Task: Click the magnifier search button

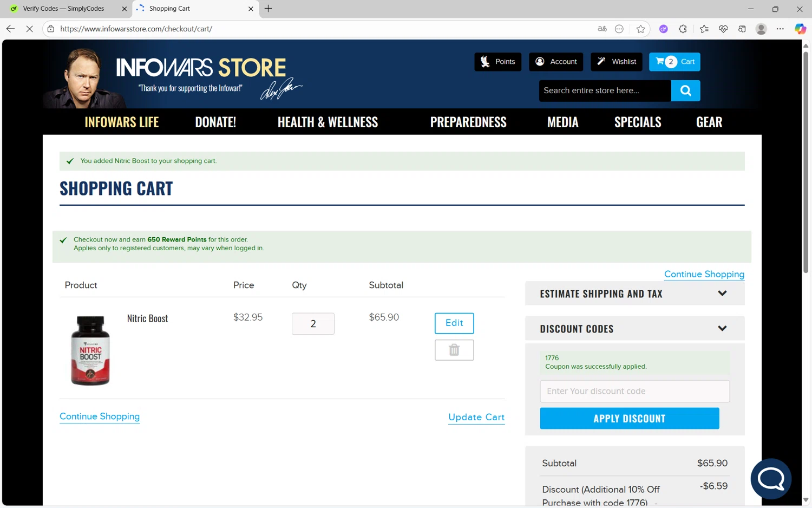Action: tap(685, 90)
